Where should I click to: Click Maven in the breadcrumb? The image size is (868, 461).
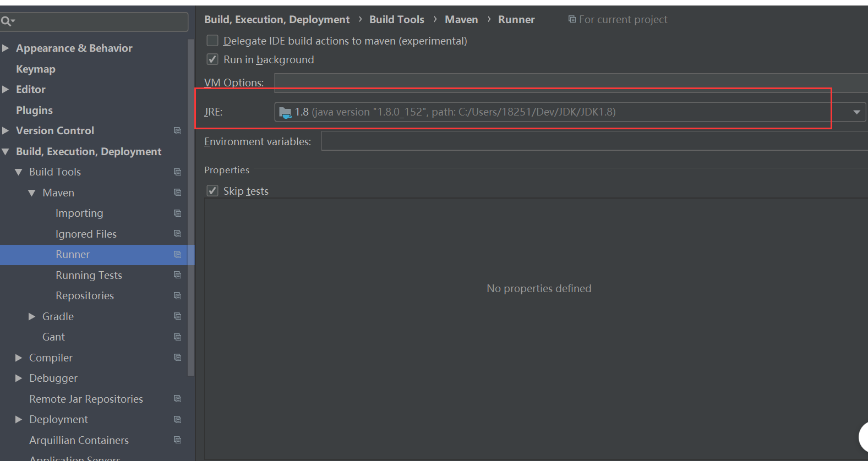pos(461,19)
